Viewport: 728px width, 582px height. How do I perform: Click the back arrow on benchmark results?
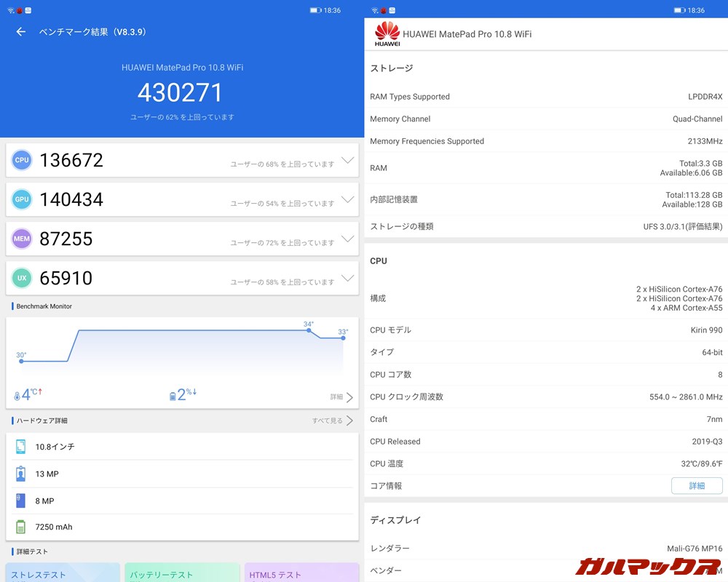(20, 32)
